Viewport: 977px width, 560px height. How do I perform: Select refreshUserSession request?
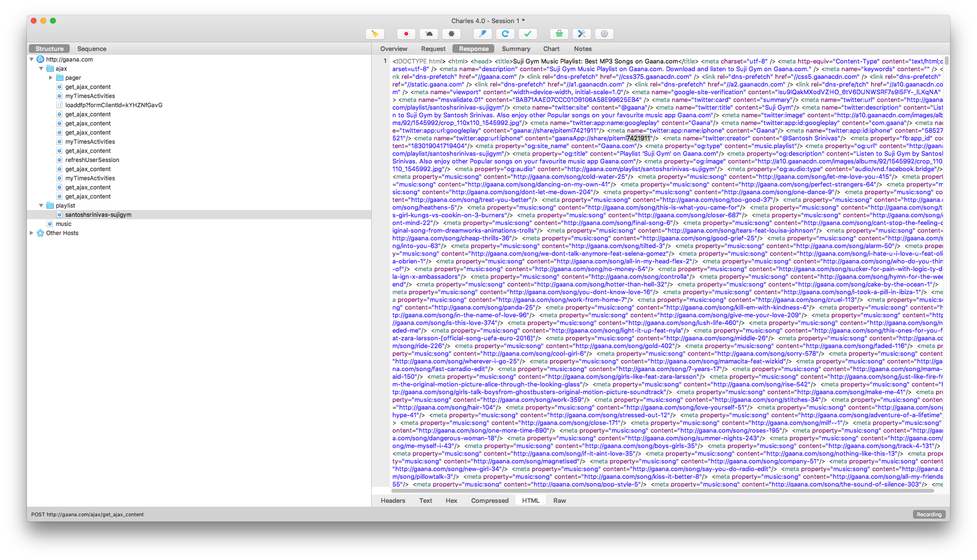click(x=92, y=160)
